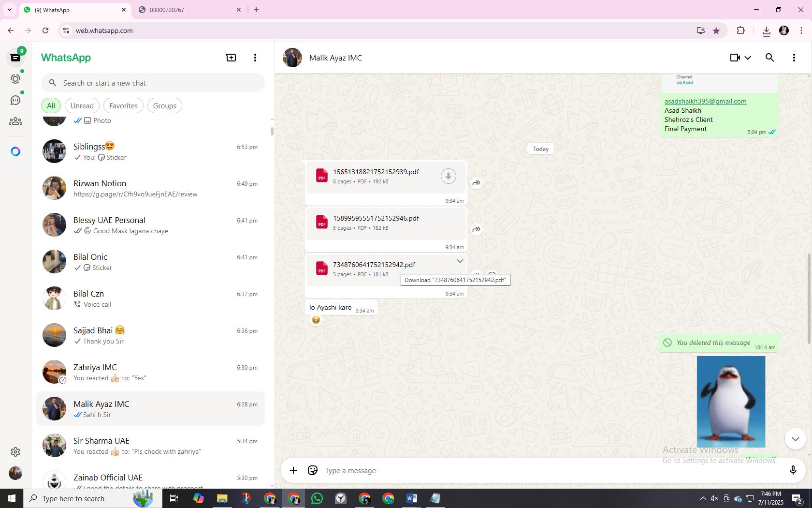Open the Siblingss chat
Image resolution: width=812 pixels, height=508 pixels.
coord(150,151)
